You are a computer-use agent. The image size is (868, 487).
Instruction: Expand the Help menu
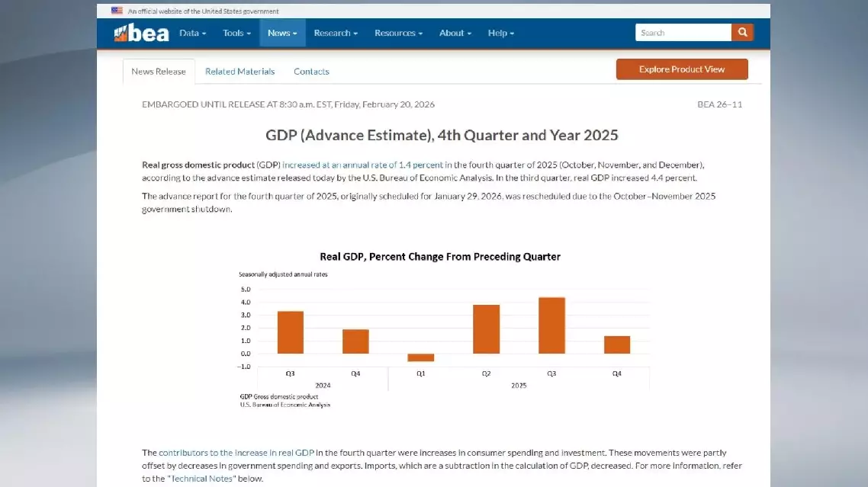tap(501, 34)
